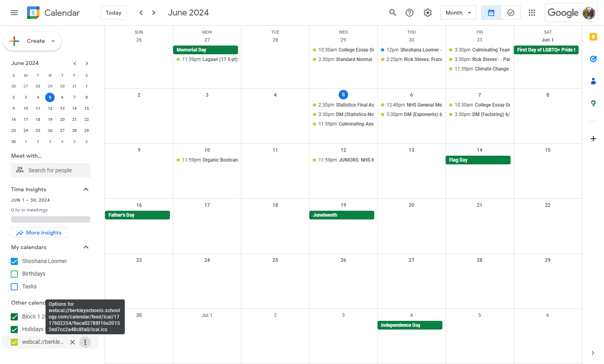Open the Memorial Day event
Screen dimensions: 604x364
pyautogui.click(x=206, y=50)
